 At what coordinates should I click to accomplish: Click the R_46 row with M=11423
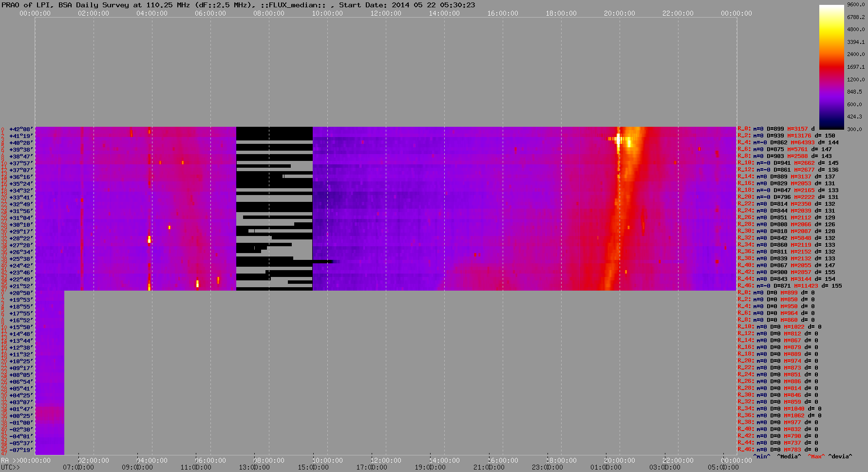coord(790,286)
